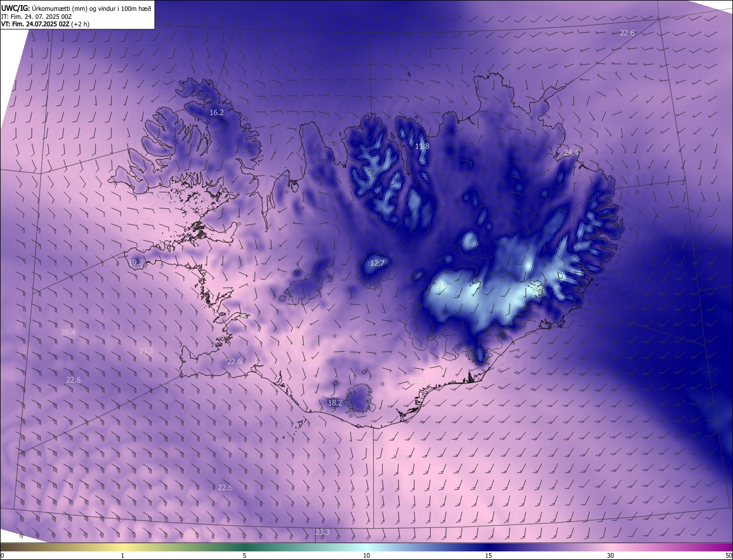The height and width of the screenshot is (560, 733).
Task: Click the 18.2 value label near the south coast
Action: click(335, 403)
